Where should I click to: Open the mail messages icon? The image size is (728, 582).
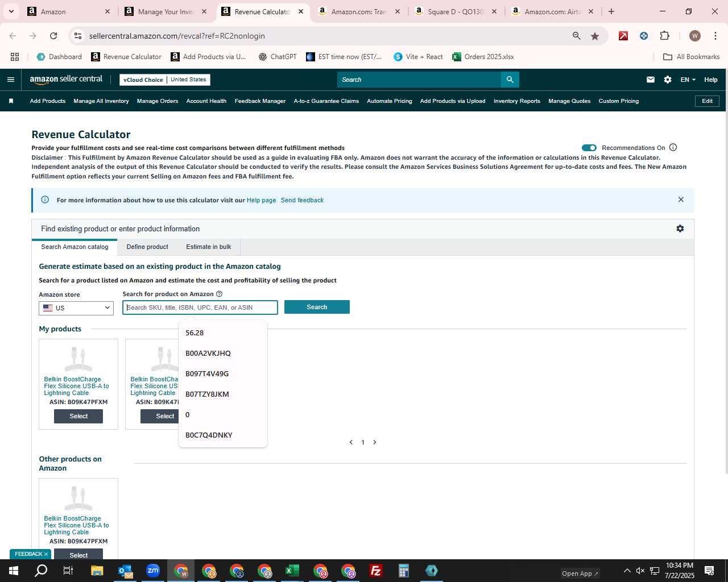coord(650,80)
